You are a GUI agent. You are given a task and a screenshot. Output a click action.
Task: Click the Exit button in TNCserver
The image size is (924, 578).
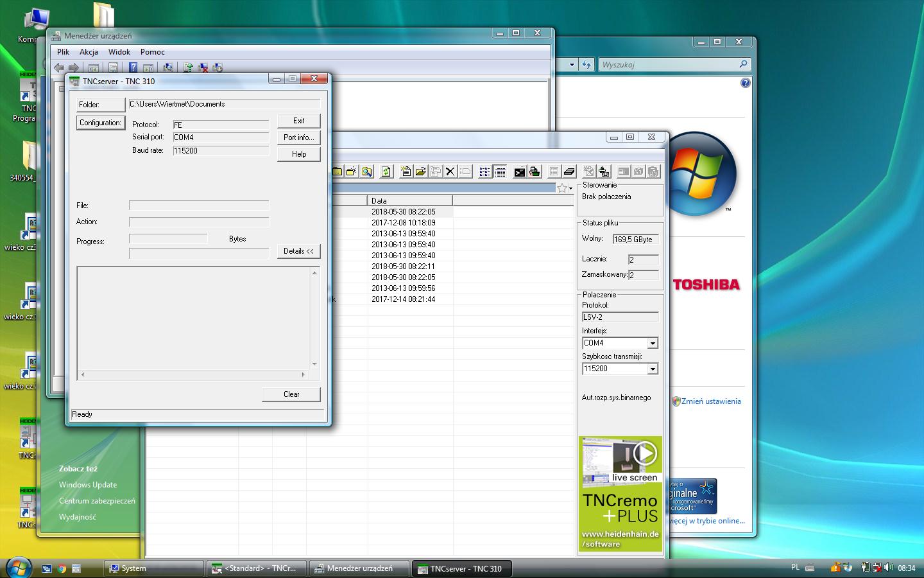pyautogui.click(x=298, y=121)
